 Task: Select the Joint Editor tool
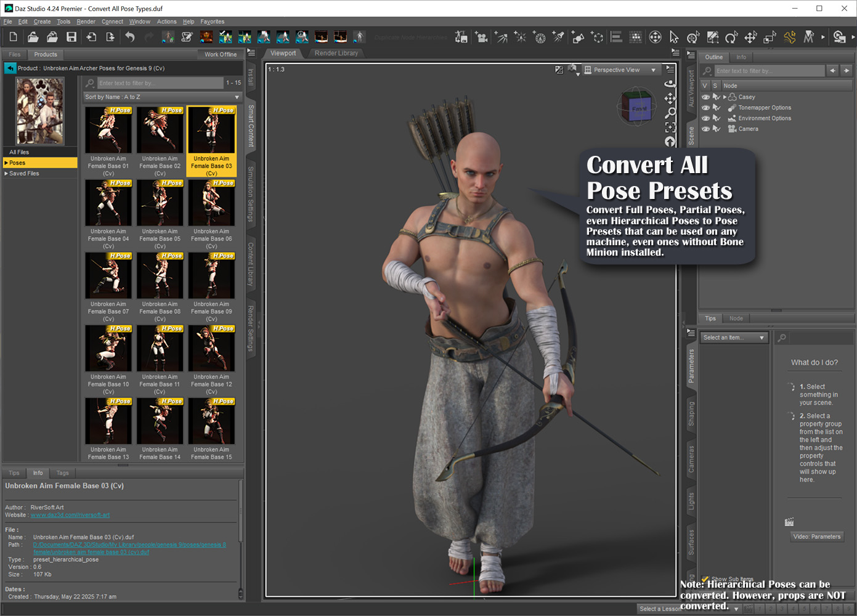pyautogui.click(x=790, y=37)
